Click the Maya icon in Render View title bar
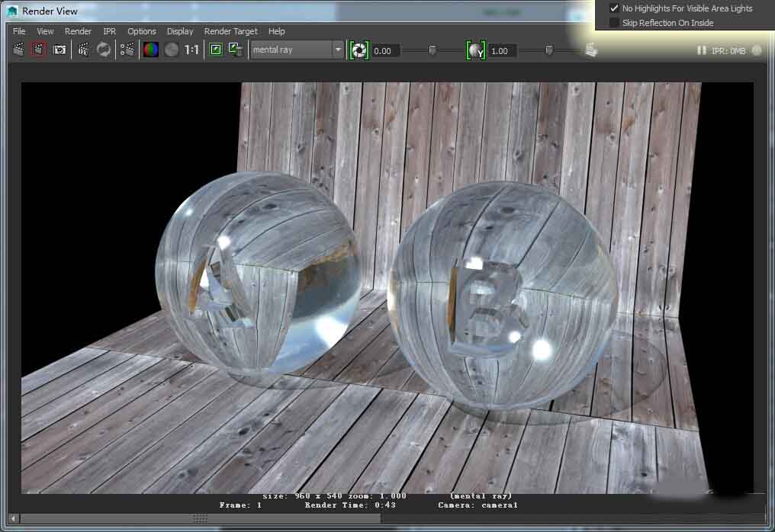The height and width of the screenshot is (532, 775). (12, 11)
